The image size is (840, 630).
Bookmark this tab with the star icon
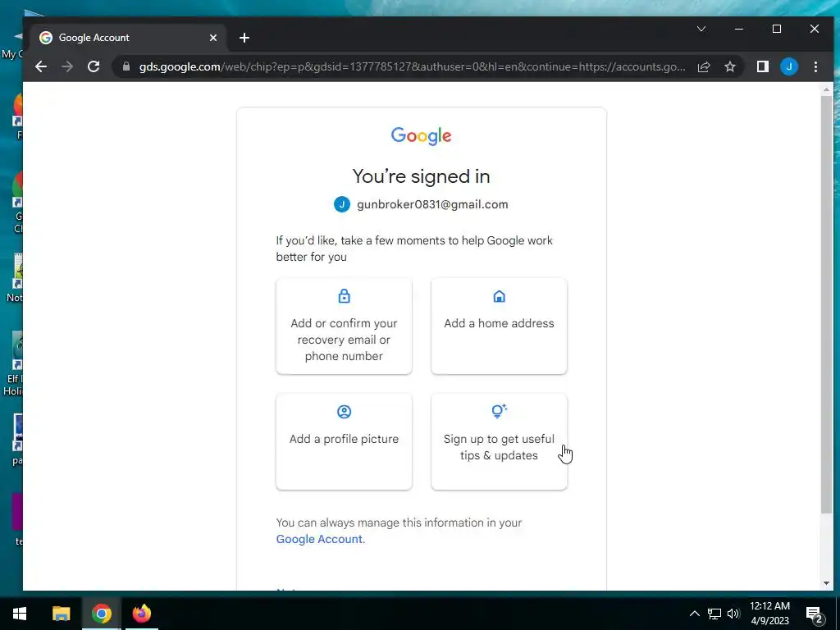pos(729,66)
